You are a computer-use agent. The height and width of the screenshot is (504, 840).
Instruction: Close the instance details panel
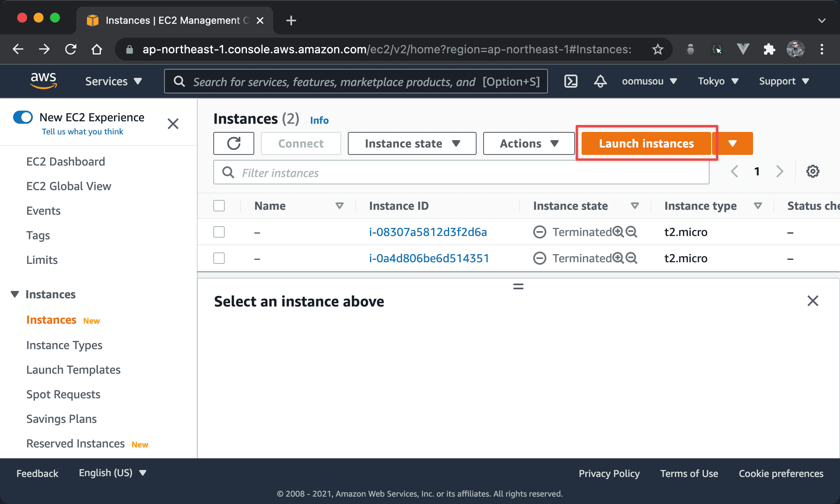813,301
